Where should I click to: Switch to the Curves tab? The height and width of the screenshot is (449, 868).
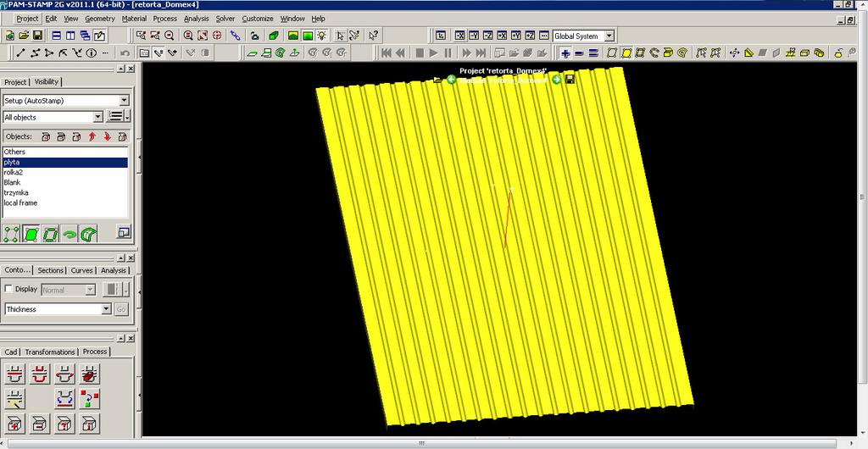82,270
